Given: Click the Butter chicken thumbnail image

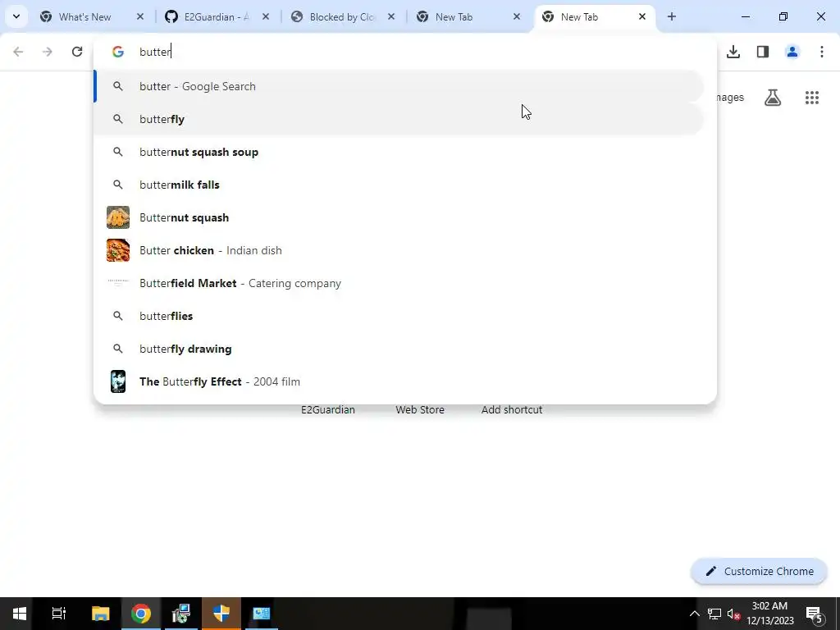Looking at the screenshot, I should point(118,250).
